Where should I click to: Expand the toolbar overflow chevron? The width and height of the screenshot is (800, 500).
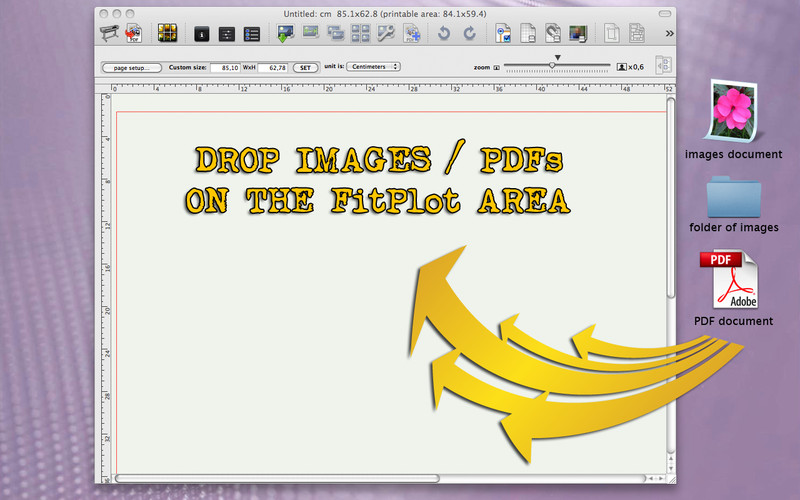(x=669, y=34)
